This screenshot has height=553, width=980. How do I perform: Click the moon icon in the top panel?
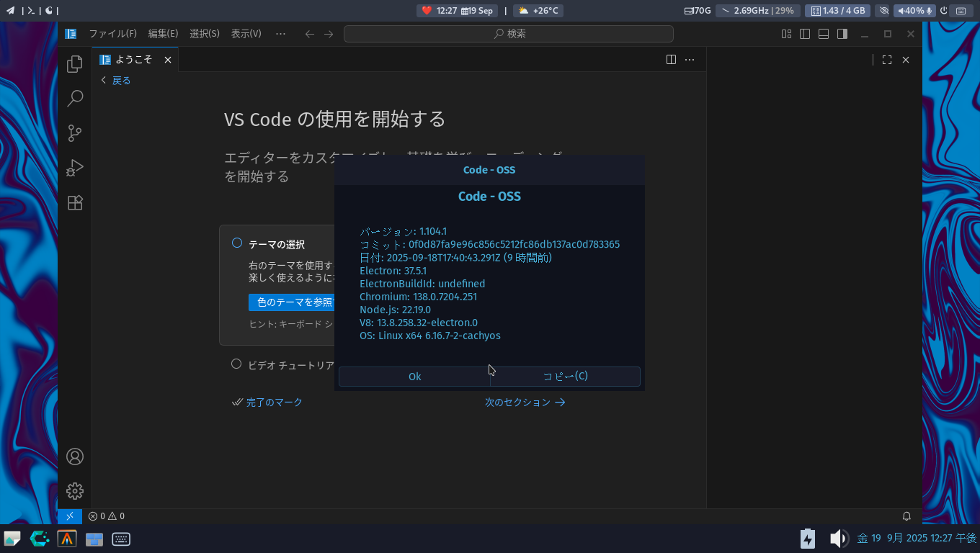coord(49,11)
